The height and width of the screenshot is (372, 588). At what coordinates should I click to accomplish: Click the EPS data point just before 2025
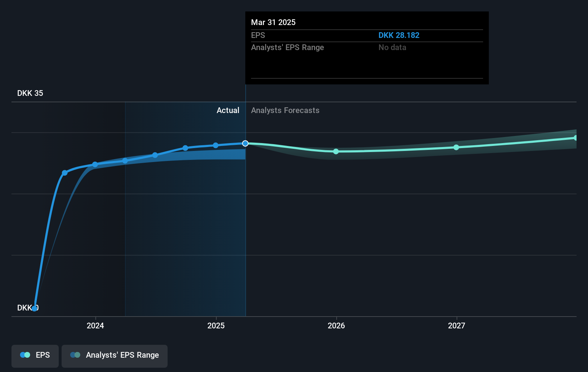tap(185, 148)
